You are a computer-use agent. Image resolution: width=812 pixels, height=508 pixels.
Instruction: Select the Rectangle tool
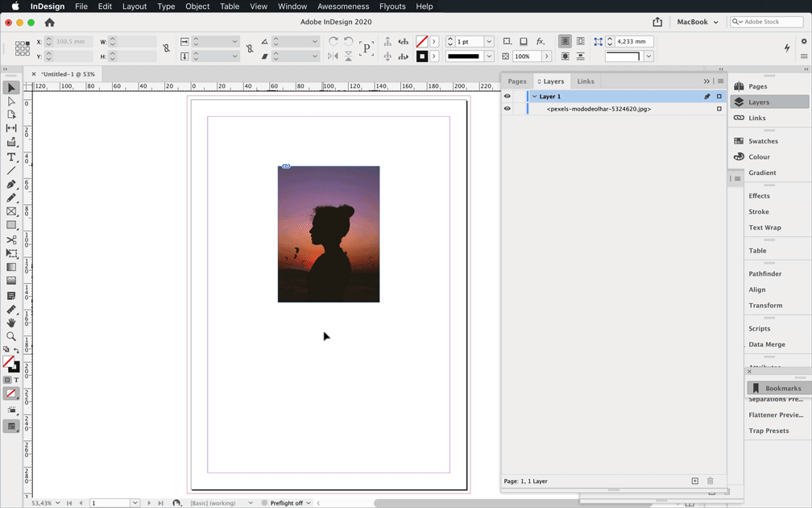[11, 226]
